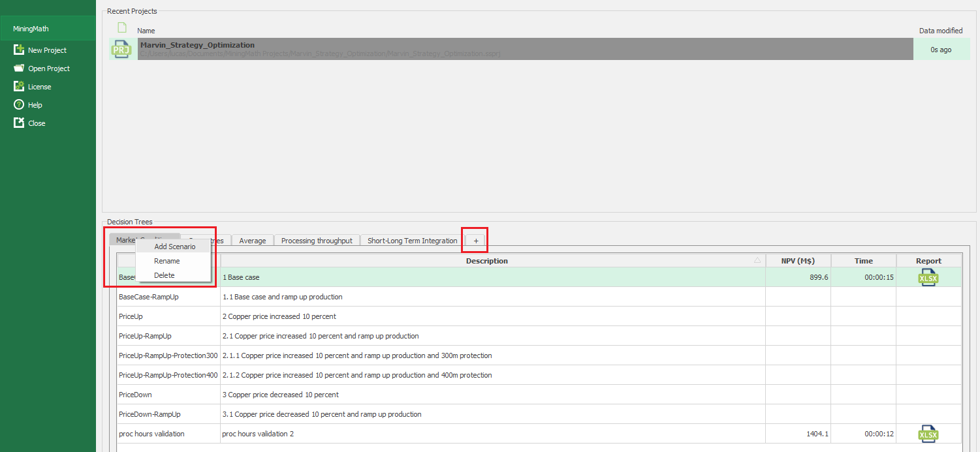Click the Close icon in sidebar
The height and width of the screenshot is (452, 980).
click(19, 123)
